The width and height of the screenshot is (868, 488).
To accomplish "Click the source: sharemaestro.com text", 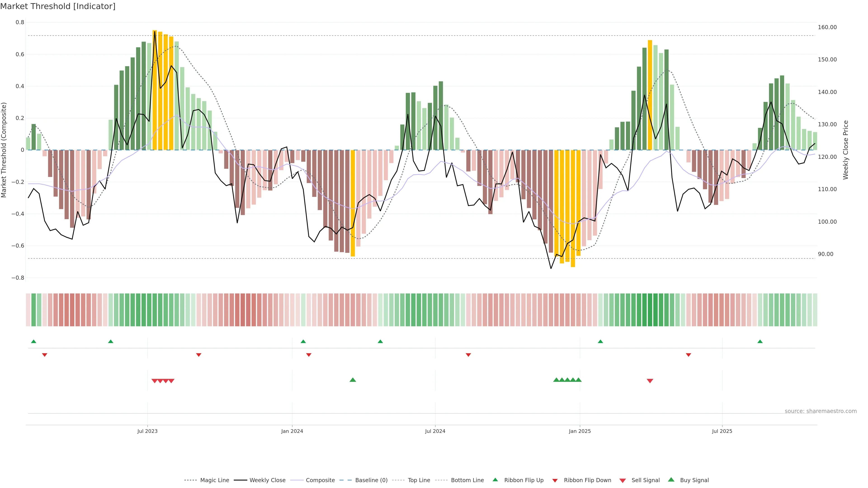I will [821, 411].
